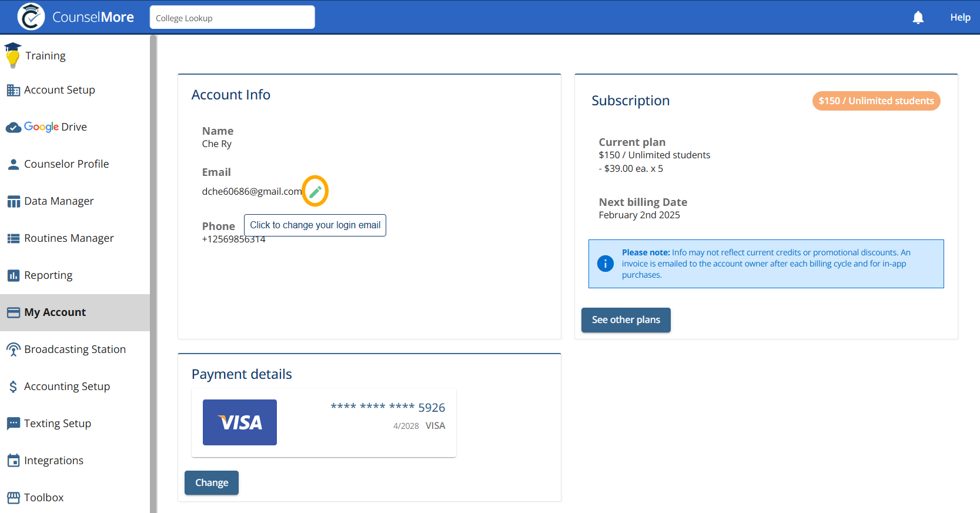Click the Help link
Viewport: 980px width, 513px height.
[x=960, y=18]
